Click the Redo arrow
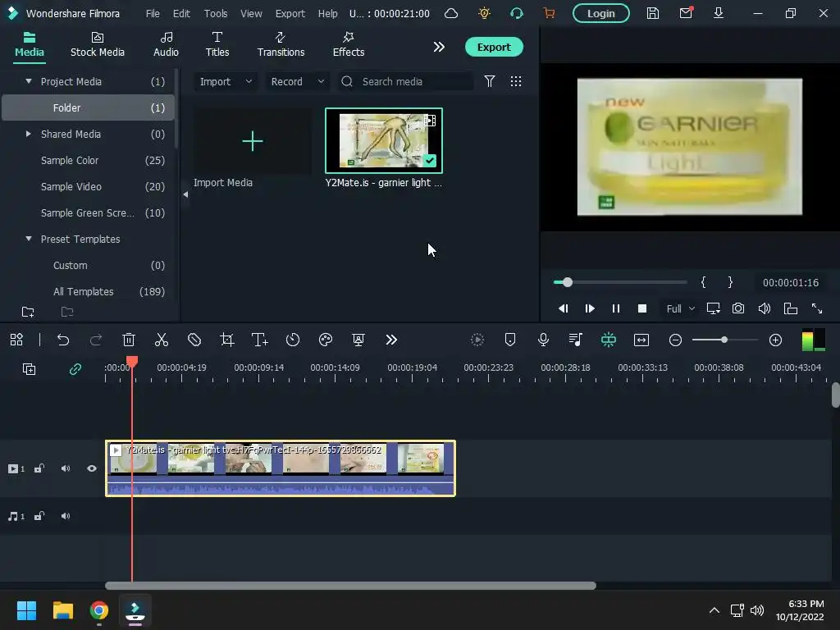This screenshot has width=840, height=630. (x=96, y=340)
